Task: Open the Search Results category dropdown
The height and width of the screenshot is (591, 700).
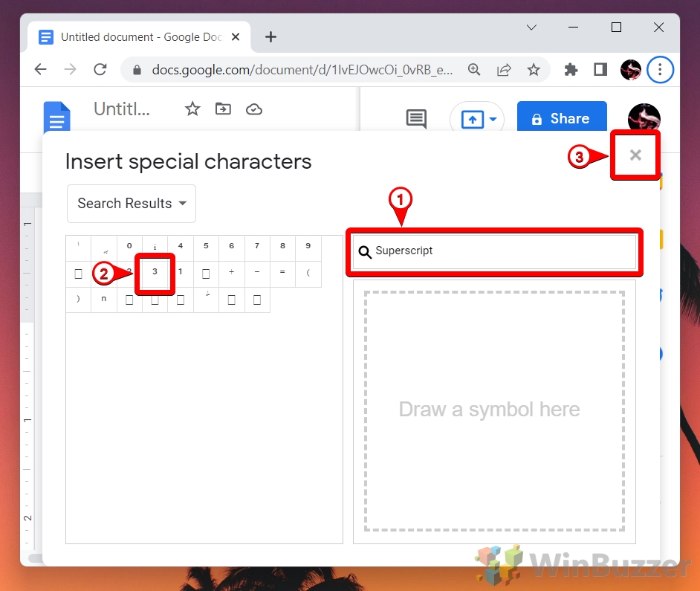Action: point(131,204)
